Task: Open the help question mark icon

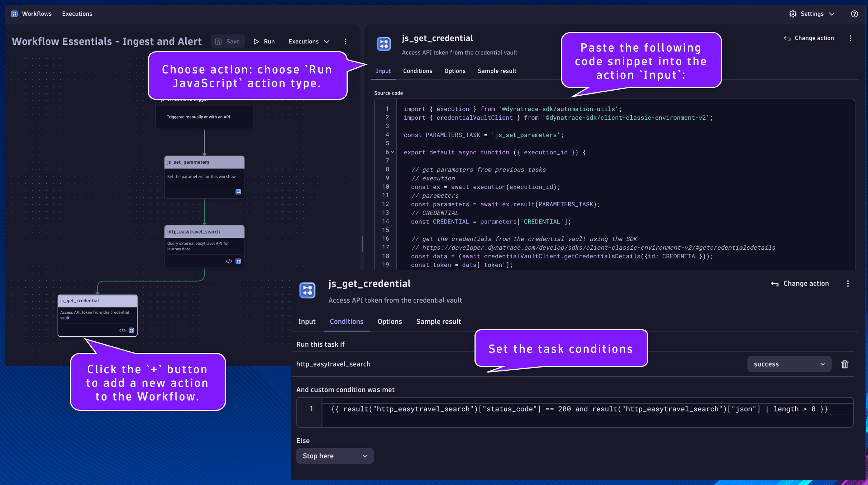Action: (854, 14)
